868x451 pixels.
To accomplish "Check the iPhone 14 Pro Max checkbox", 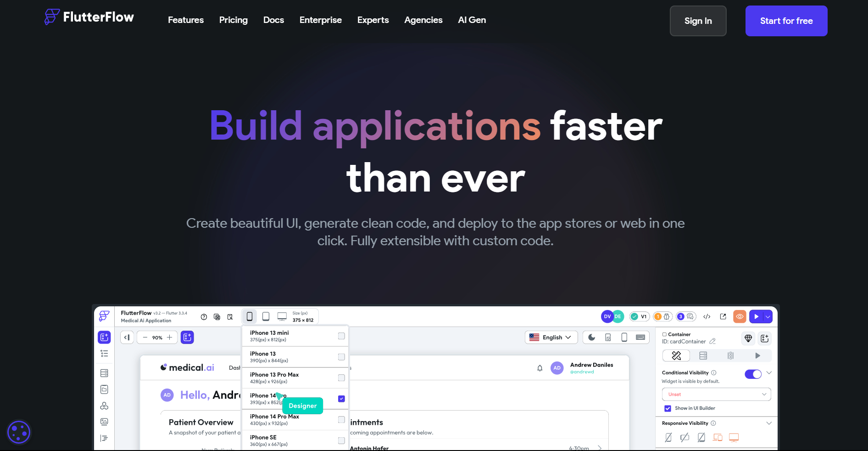I will pyautogui.click(x=341, y=420).
